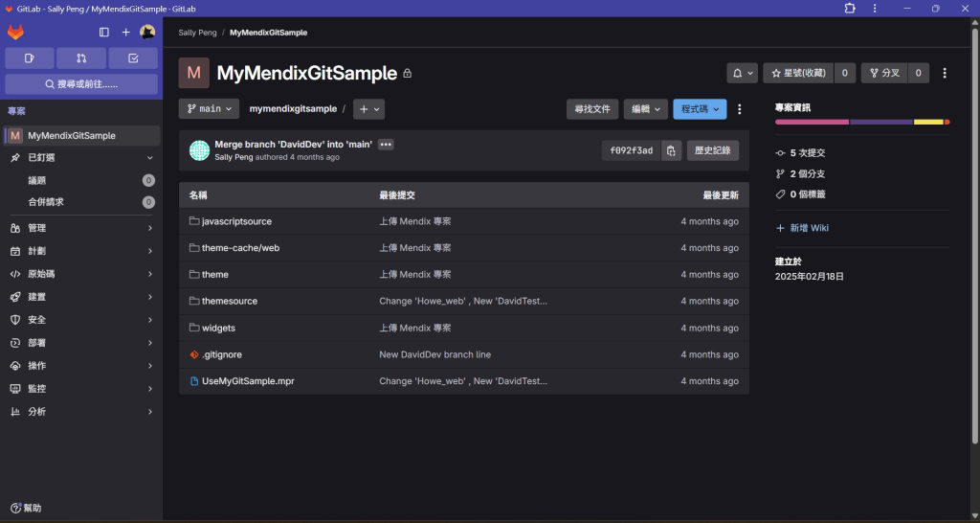This screenshot has width=980, height=523.
Task: Toggle the sidebar collapse icon
Action: pyautogui.click(x=104, y=32)
